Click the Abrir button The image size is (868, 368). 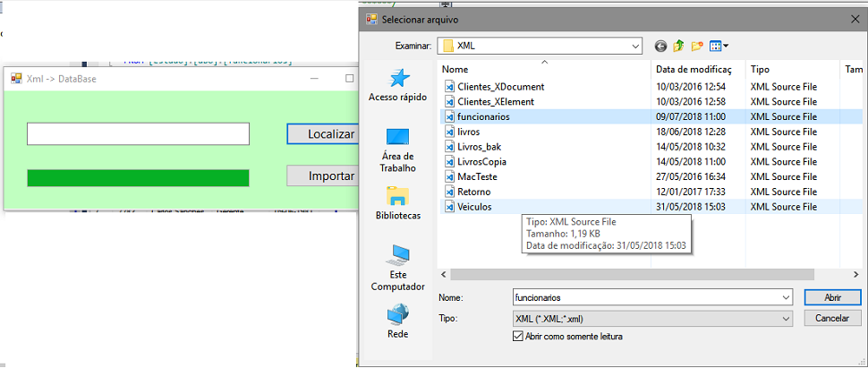coord(832,296)
